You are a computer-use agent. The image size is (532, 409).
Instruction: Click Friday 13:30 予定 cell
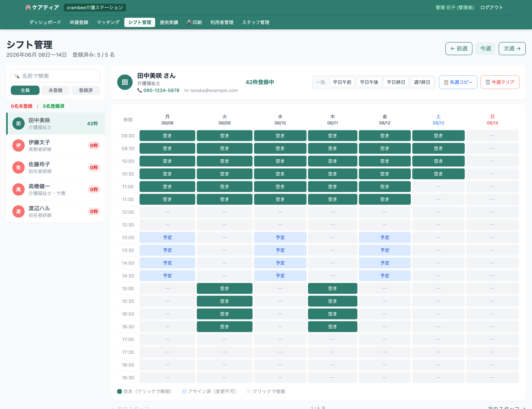[x=385, y=250]
